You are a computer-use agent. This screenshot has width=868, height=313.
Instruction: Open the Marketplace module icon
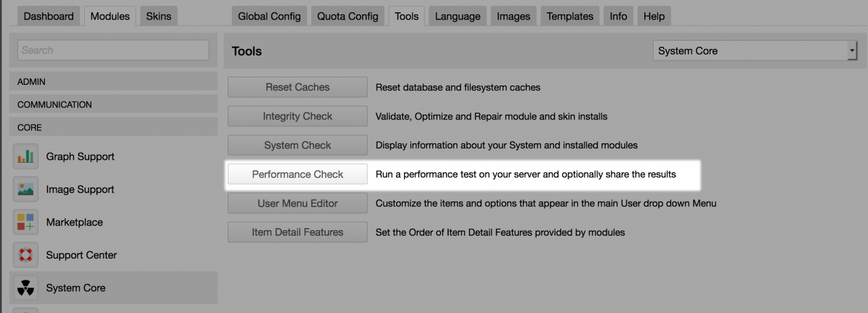pos(26,222)
